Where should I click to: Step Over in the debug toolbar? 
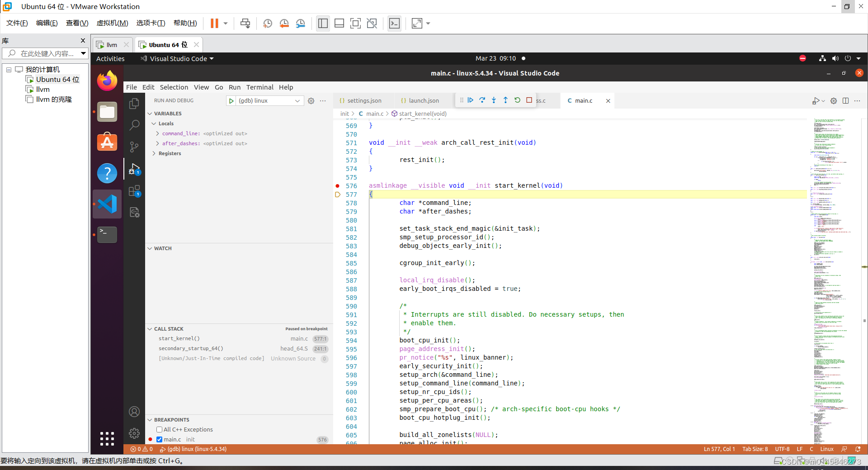point(482,100)
